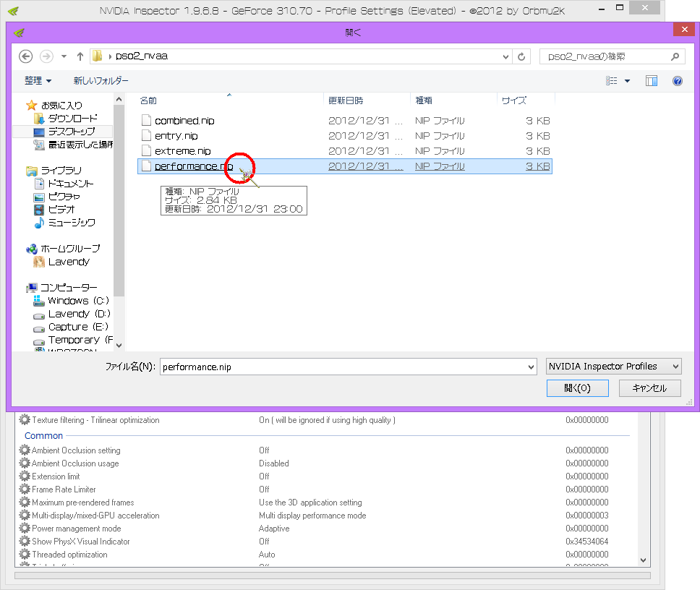Select Show PhysX Visual Indicator row
700x590 pixels.
point(324,542)
